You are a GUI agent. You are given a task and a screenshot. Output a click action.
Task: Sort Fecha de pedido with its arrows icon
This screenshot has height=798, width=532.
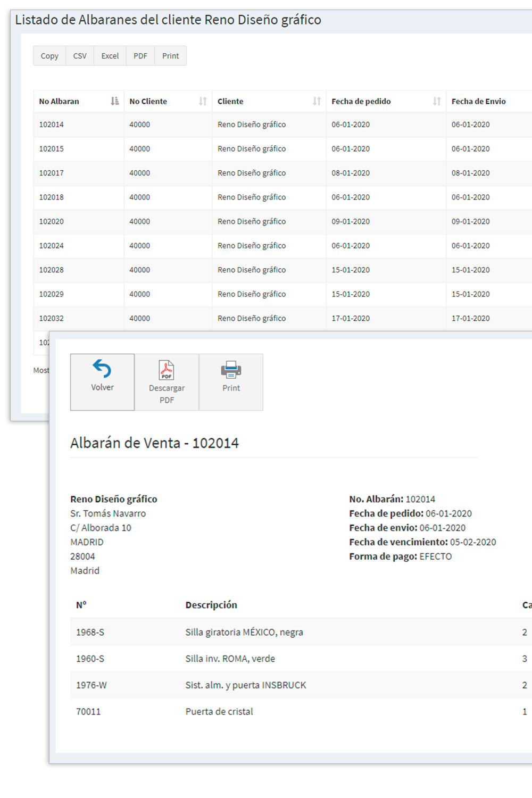(437, 101)
